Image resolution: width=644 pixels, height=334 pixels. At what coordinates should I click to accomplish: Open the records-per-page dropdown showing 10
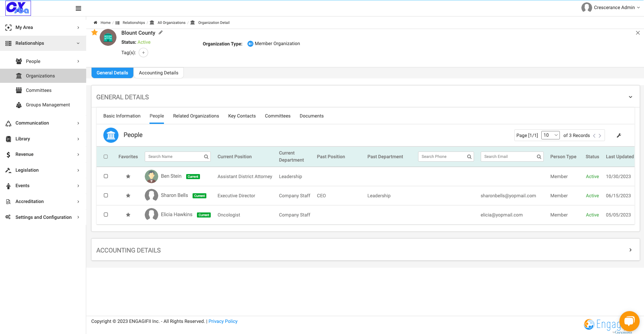(x=550, y=135)
